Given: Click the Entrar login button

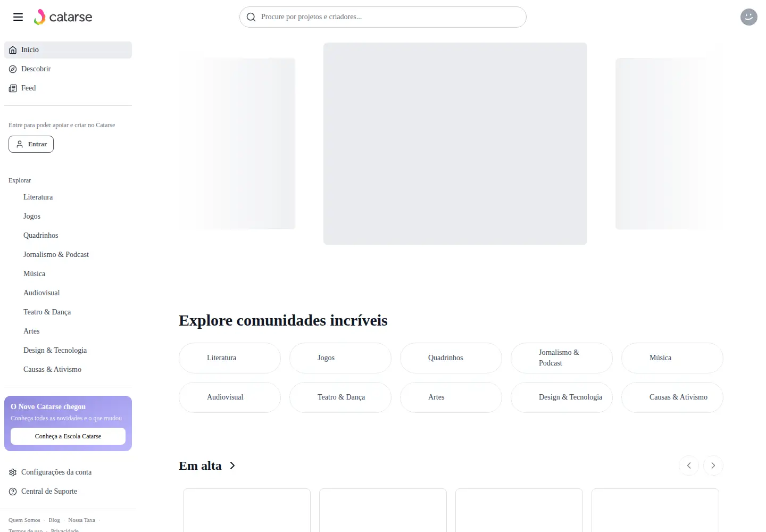Looking at the screenshot, I should pyautogui.click(x=31, y=144).
